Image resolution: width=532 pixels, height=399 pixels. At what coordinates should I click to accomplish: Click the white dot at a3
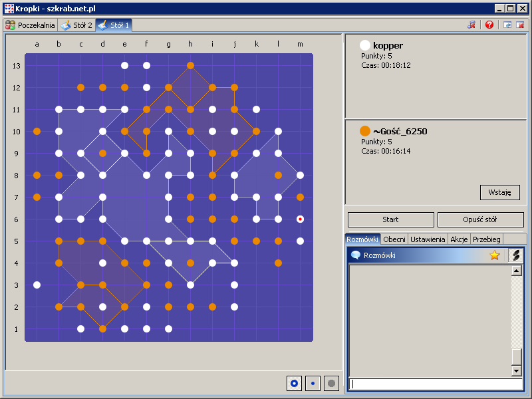coord(37,285)
